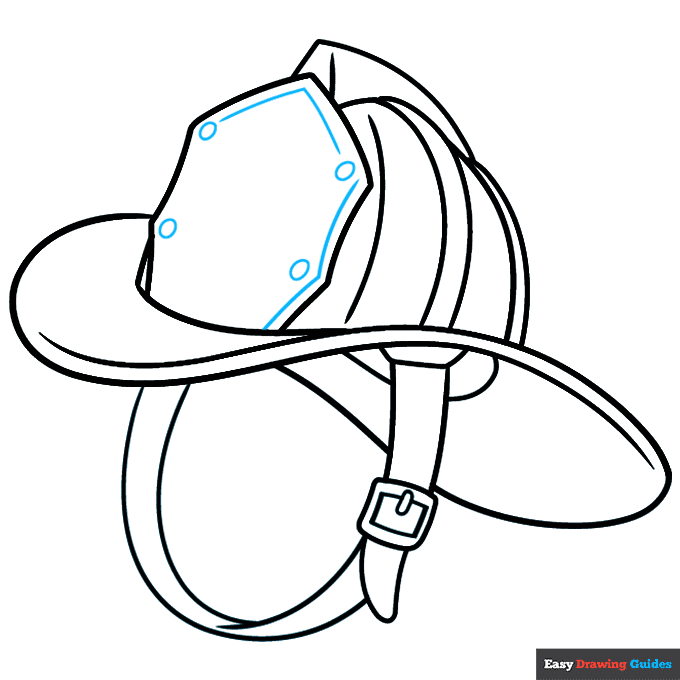
Task: Click the Easy Drawing Guides logo
Action: 607,664
